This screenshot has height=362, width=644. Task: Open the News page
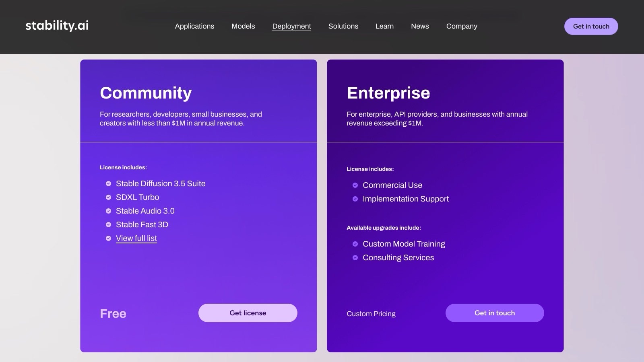420,26
